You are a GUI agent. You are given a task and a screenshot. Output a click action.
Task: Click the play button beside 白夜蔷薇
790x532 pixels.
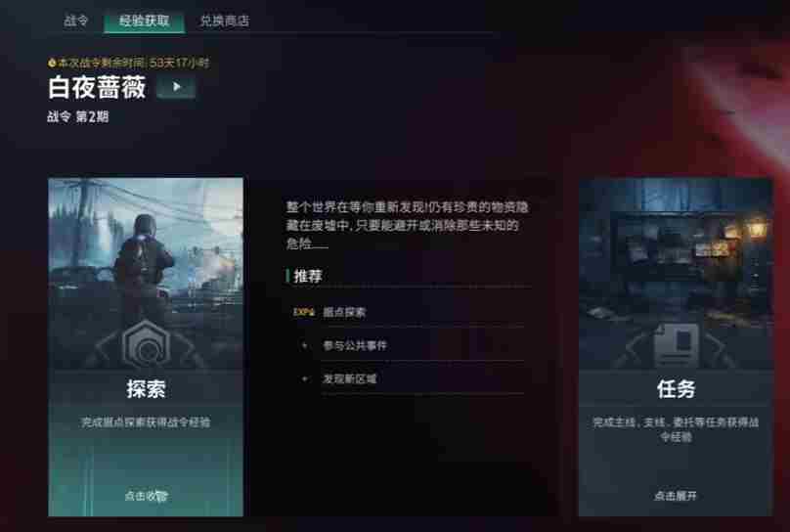pyautogui.click(x=176, y=87)
